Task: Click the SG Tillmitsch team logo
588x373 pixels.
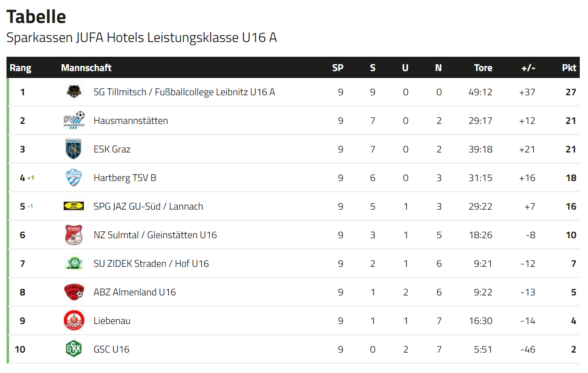Action: [x=74, y=92]
